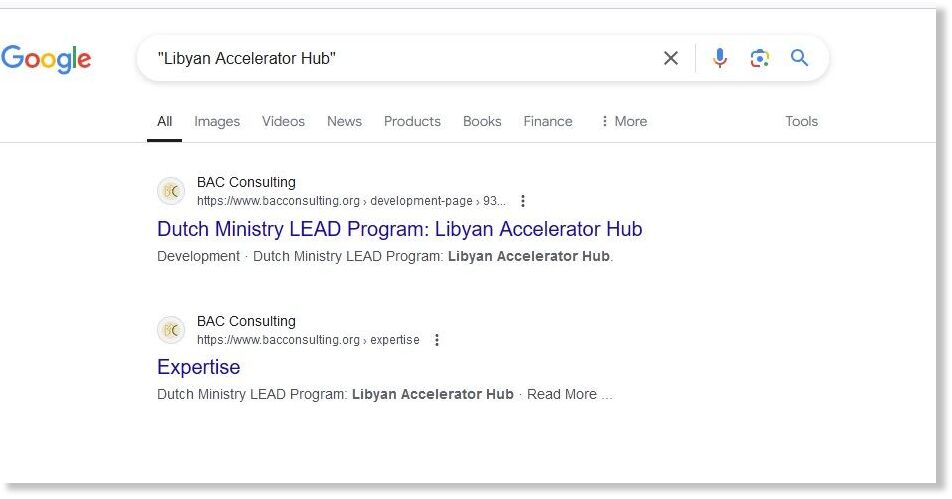Screen dimensions: 952x499
Task: Switch to the Images tab
Action: click(217, 121)
